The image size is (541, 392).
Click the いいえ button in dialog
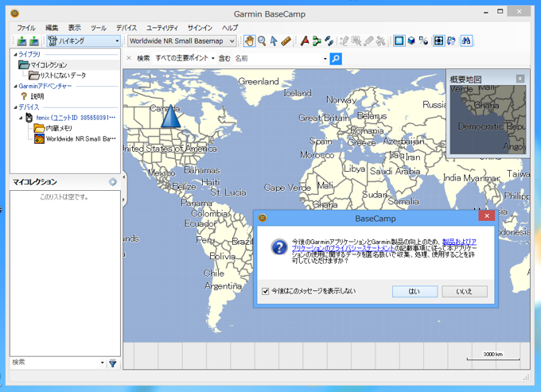tap(465, 291)
